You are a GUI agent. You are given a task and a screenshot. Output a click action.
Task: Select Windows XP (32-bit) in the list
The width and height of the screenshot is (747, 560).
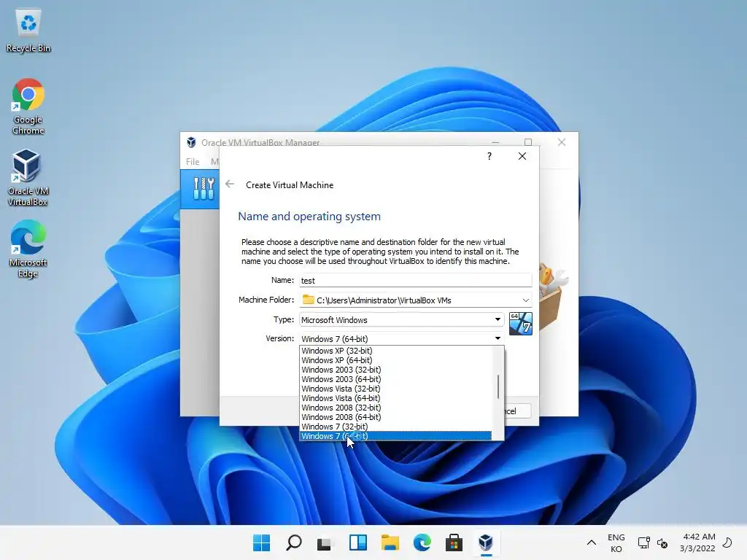[x=395, y=351]
